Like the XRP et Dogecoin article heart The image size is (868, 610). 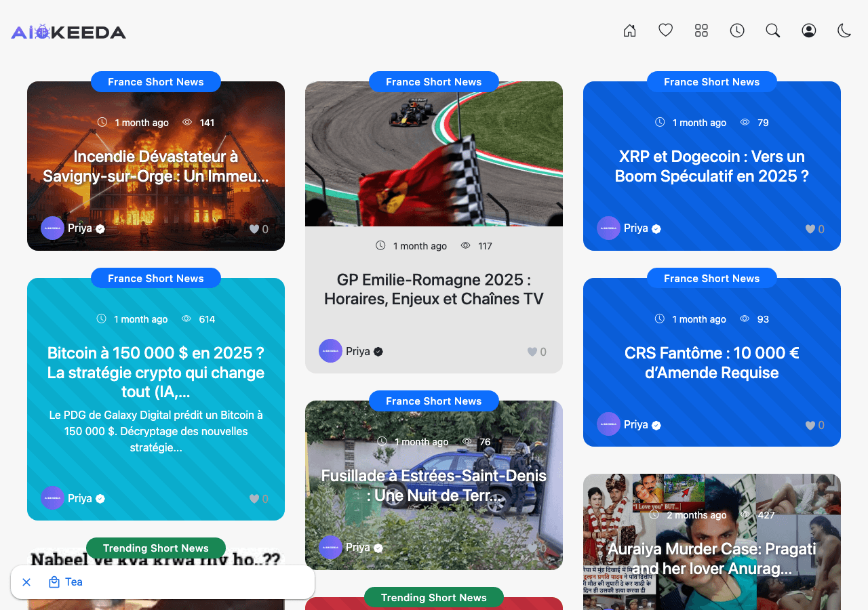[810, 229]
